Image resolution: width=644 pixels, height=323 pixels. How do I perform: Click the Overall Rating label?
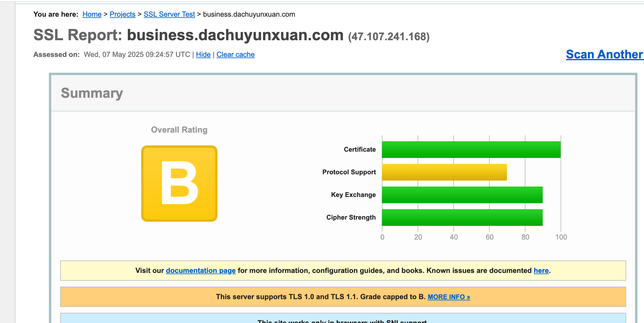coord(179,130)
